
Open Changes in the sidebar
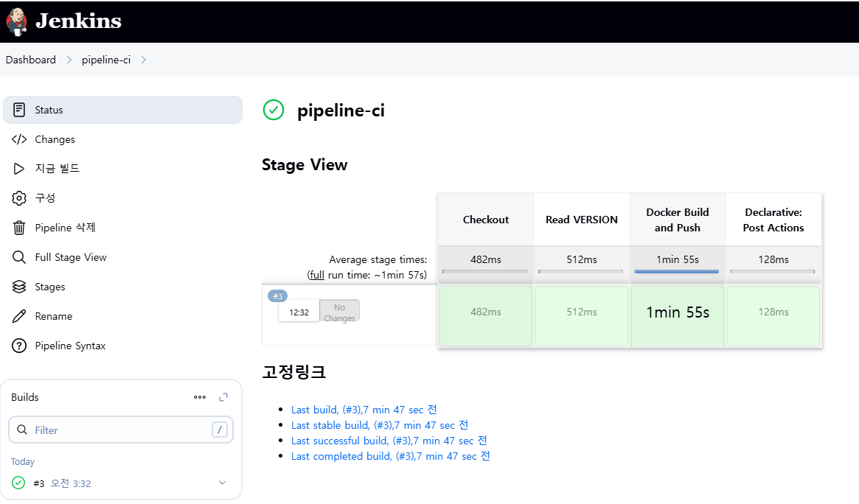click(122, 139)
